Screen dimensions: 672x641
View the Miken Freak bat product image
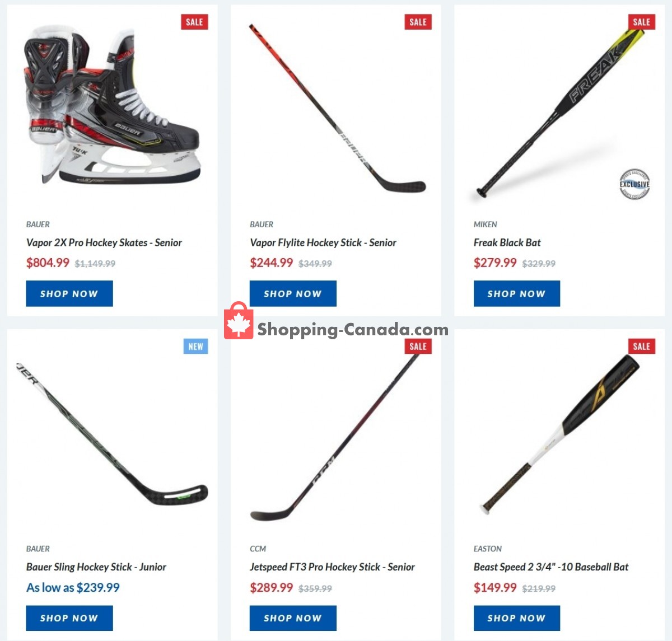pyautogui.click(x=560, y=112)
